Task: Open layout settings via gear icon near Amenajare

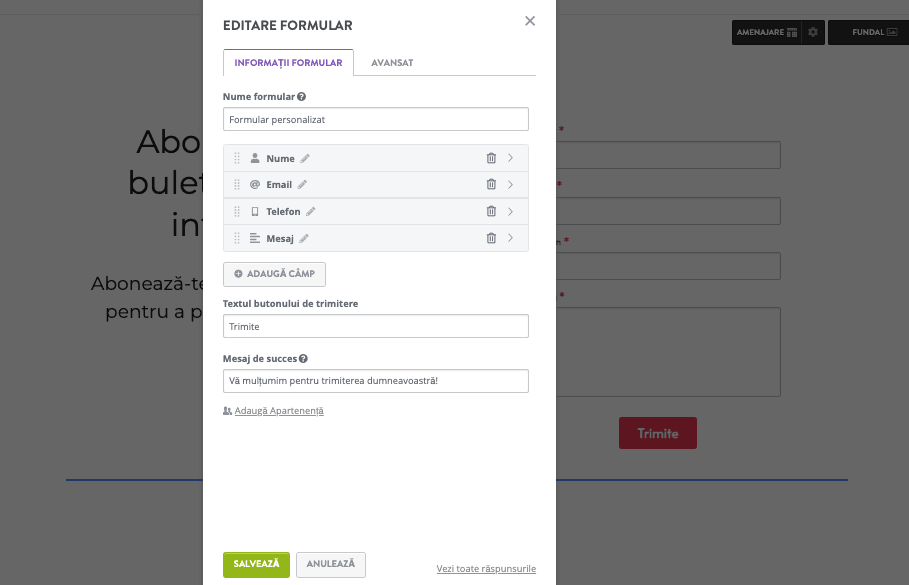Action: pos(812,31)
